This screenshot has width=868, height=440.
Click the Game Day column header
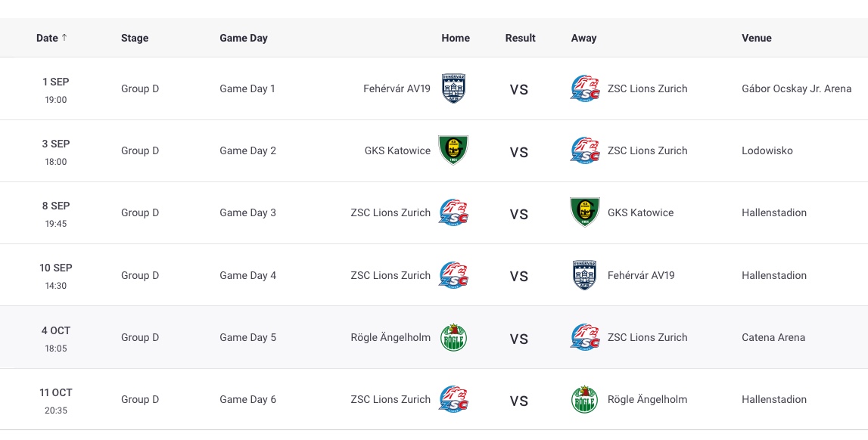(244, 38)
